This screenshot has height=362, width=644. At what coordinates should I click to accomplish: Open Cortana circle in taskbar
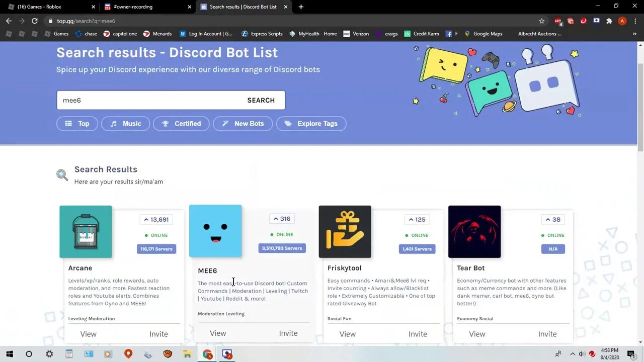coord(29,354)
